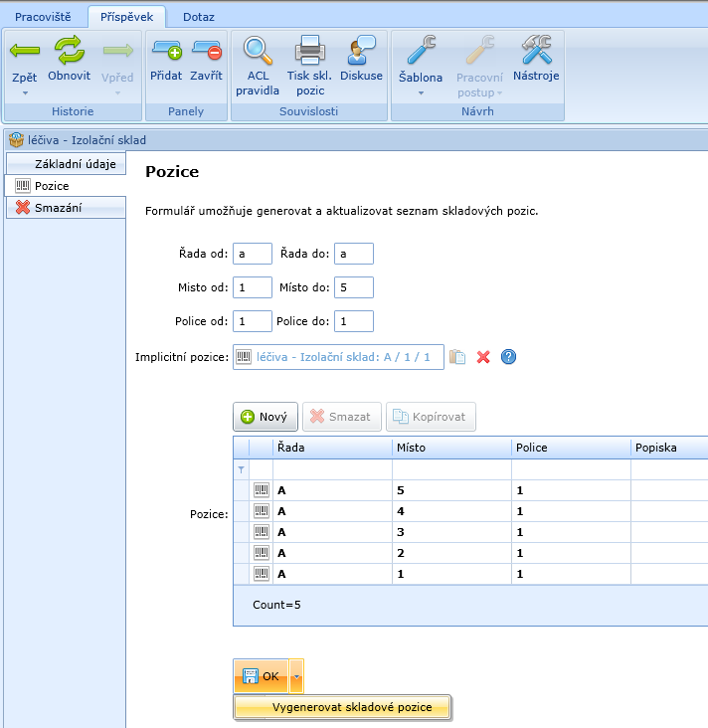Click Zavřít panel icon
The height and width of the screenshot is (728, 708).
point(206,52)
